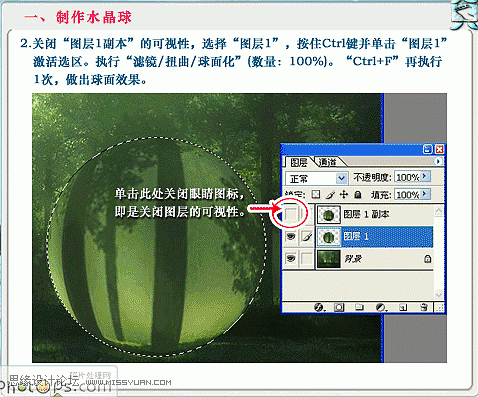
Task: Click the padlock icon on 背景 layer
Action: click(427, 259)
